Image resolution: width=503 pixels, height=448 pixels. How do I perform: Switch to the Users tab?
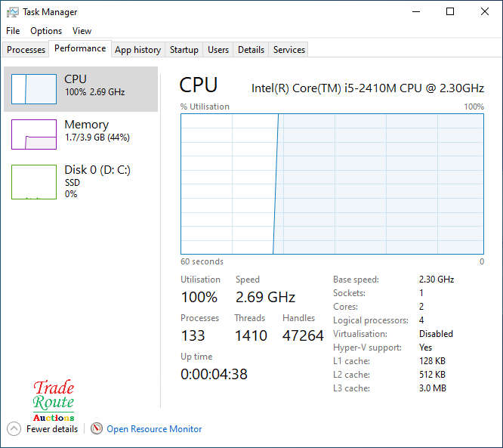point(218,50)
